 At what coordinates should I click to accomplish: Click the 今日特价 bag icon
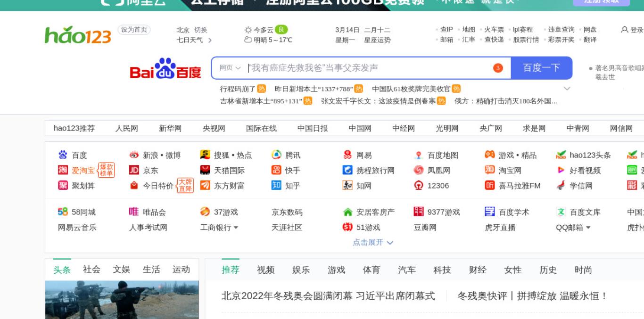tap(134, 185)
